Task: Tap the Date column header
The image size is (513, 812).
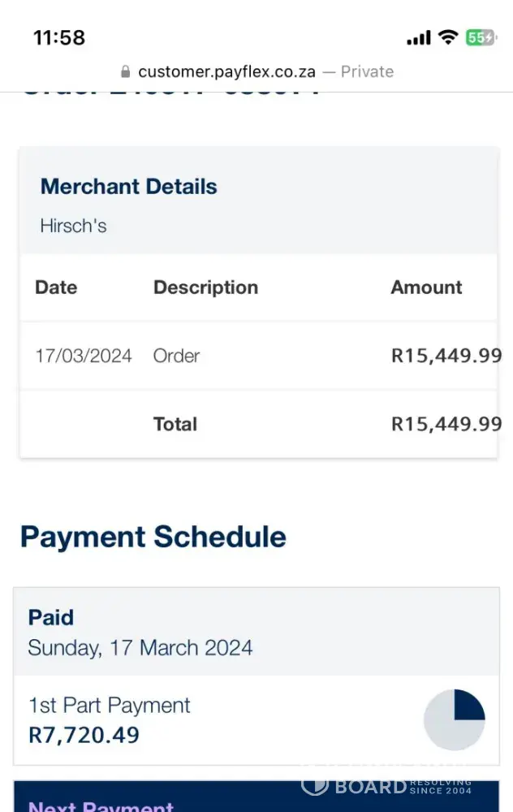Action: coord(56,287)
